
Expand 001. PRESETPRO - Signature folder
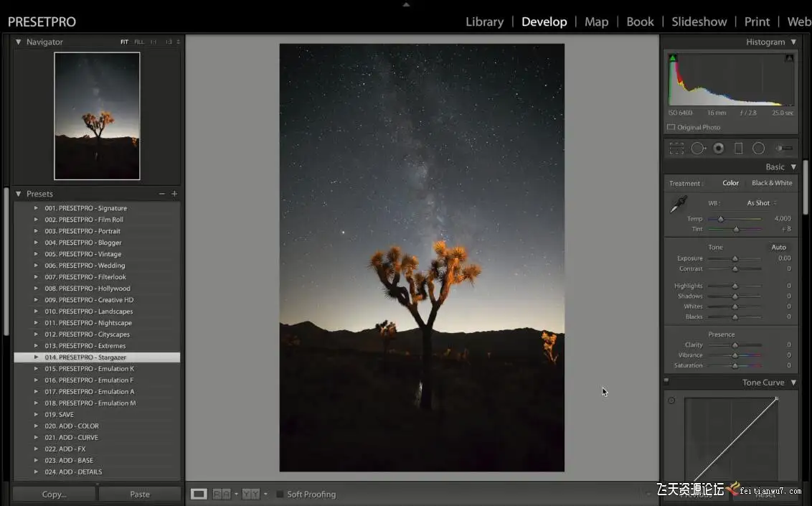(36, 208)
